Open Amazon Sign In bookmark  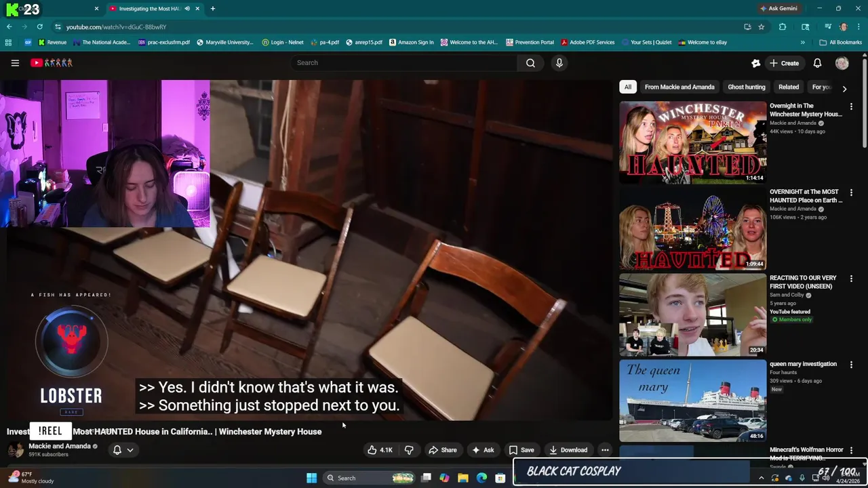pyautogui.click(x=411, y=42)
